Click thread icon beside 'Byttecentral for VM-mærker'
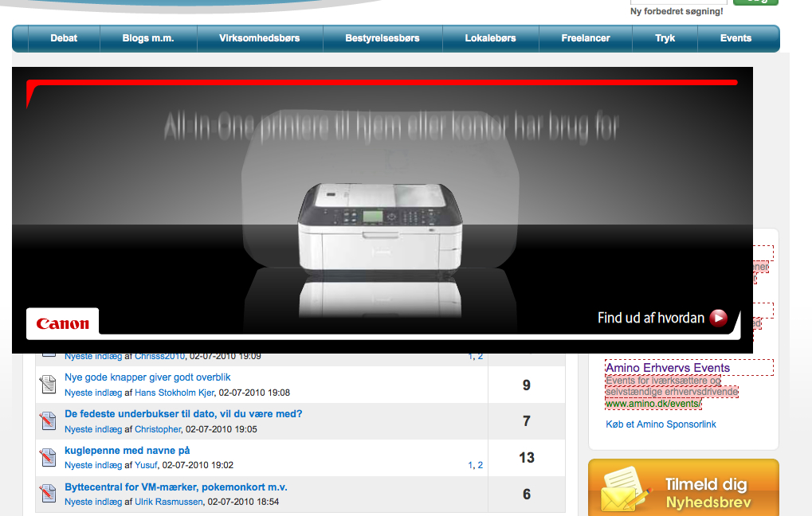Image resolution: width=812 pixels, height=516 pixels. [49, 494]
